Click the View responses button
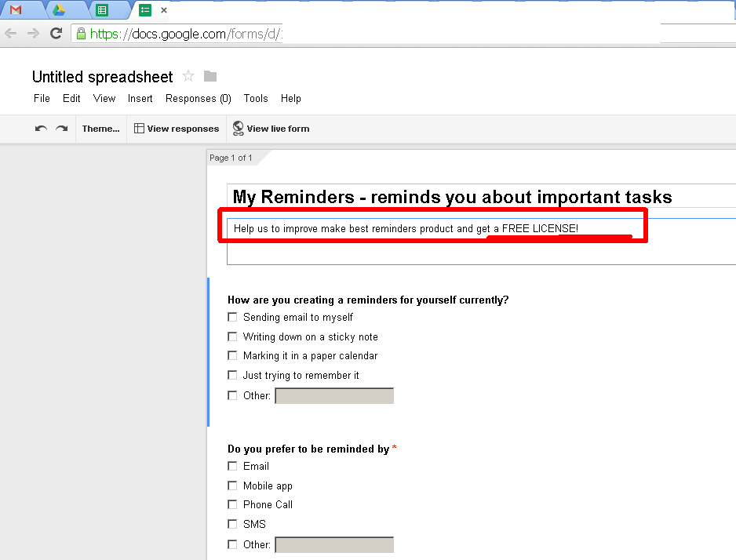 pyautogui.click(x=177, y=129)
